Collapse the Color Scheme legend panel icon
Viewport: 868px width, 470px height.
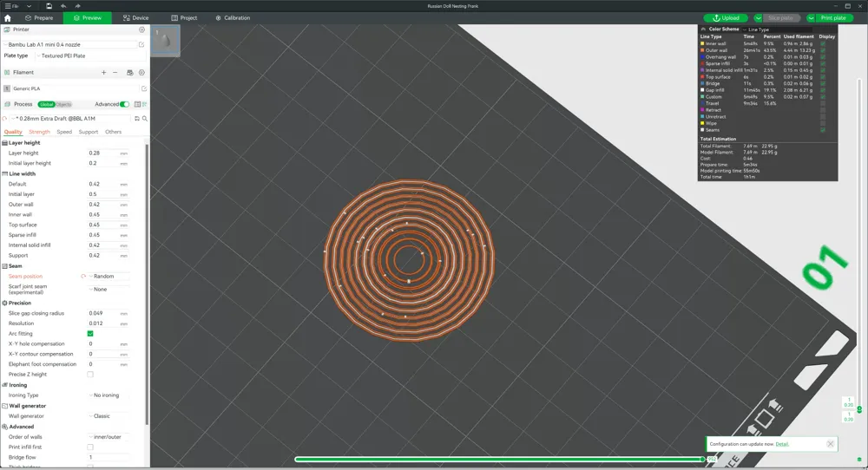(x=703, y=29)
